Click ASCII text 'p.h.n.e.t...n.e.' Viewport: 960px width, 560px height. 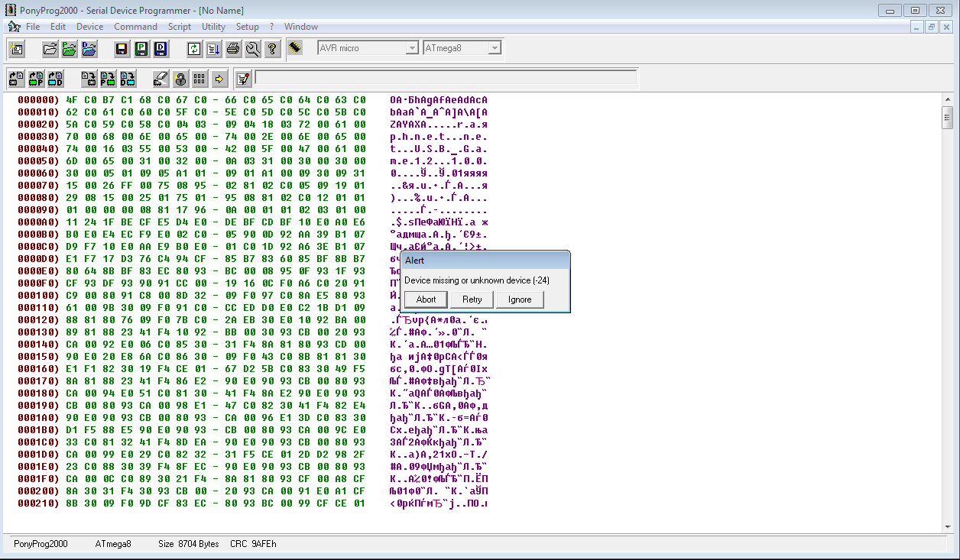coord(438,137)
